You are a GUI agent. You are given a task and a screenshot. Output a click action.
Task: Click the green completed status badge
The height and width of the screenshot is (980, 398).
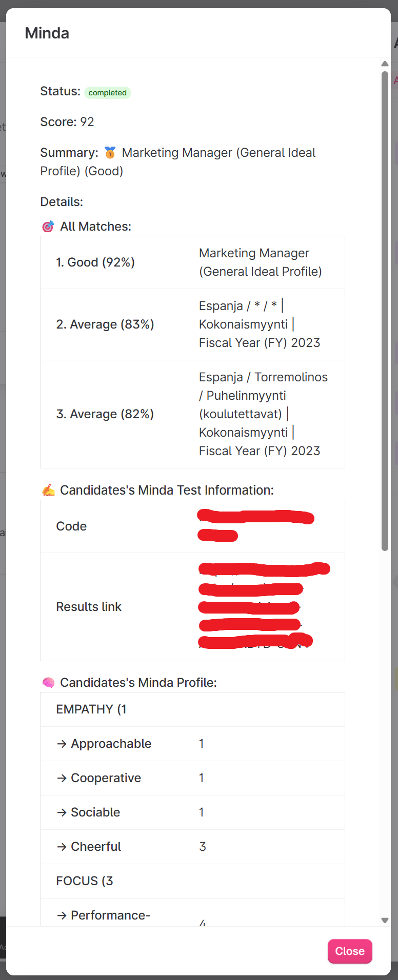click(107, 93)
